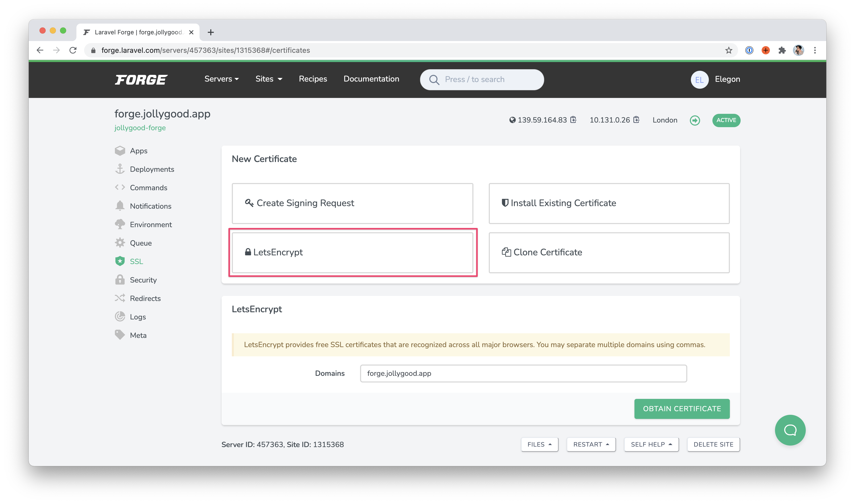This screenshot has width=855, height=504.
Task: Open Chrome three-dot menu
Action: (815, 50)
